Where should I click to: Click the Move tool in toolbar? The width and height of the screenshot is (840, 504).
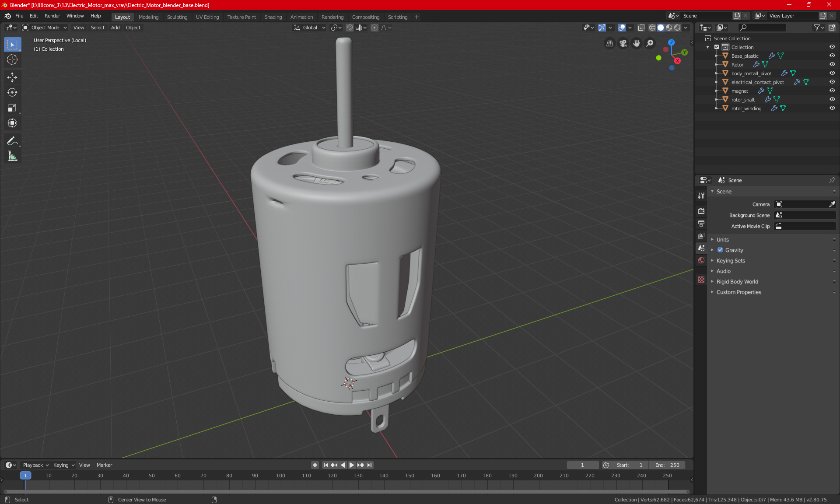point(12,76)
